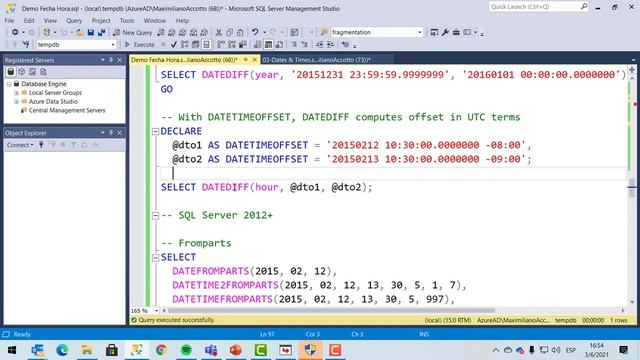Click the Save All icon
This screenshot has height=360, width=640.
101,32
